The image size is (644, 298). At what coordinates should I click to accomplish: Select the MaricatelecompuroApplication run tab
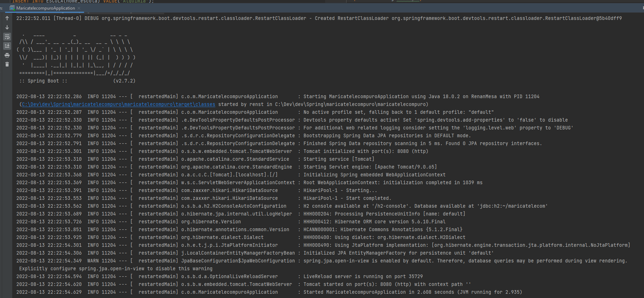pyautogui.click(x=45, y=8)
